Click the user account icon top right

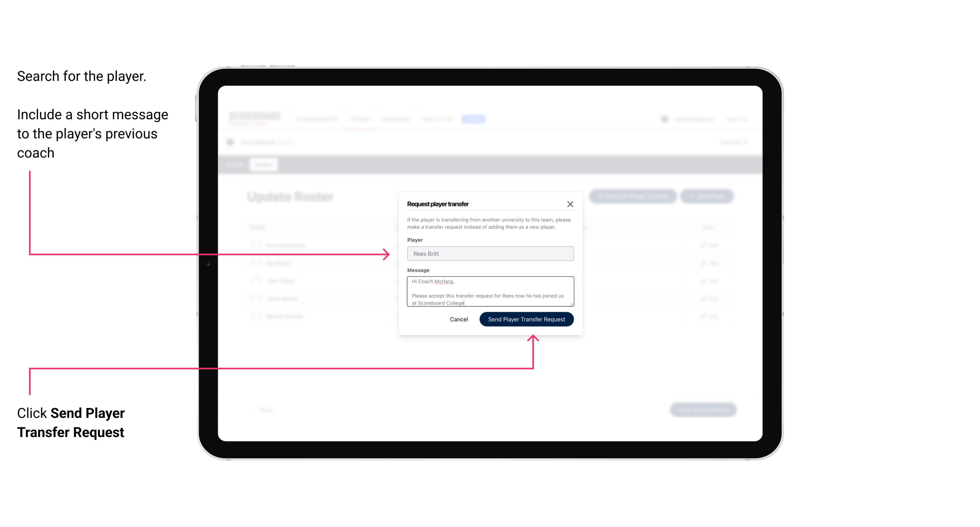[x=664, y=119]
